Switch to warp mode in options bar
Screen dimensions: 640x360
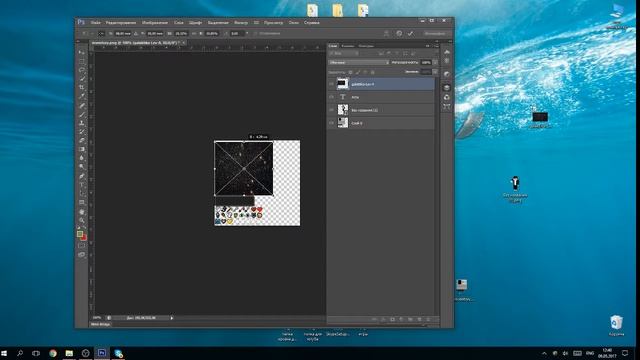pos(386,33)
